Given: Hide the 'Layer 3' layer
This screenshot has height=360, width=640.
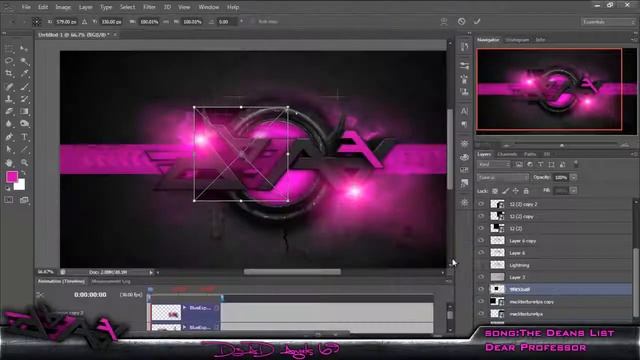Looking at the screenshot, I should click(x=481, y=277).
